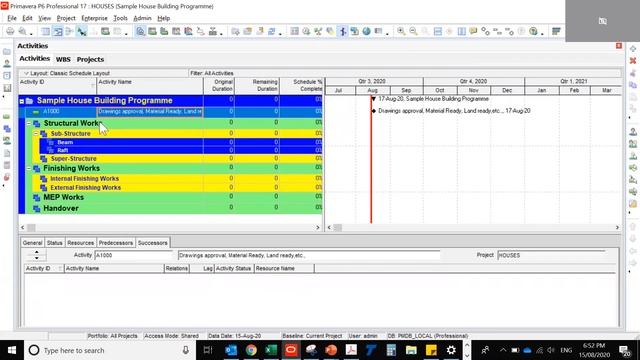Open the Tools menu
640x360 pixels.
tap(120, 18)
